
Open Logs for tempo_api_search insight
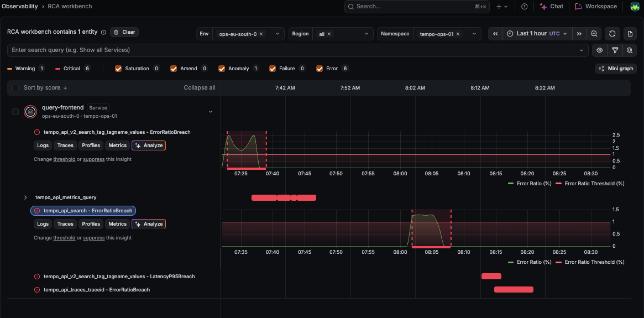43,224
